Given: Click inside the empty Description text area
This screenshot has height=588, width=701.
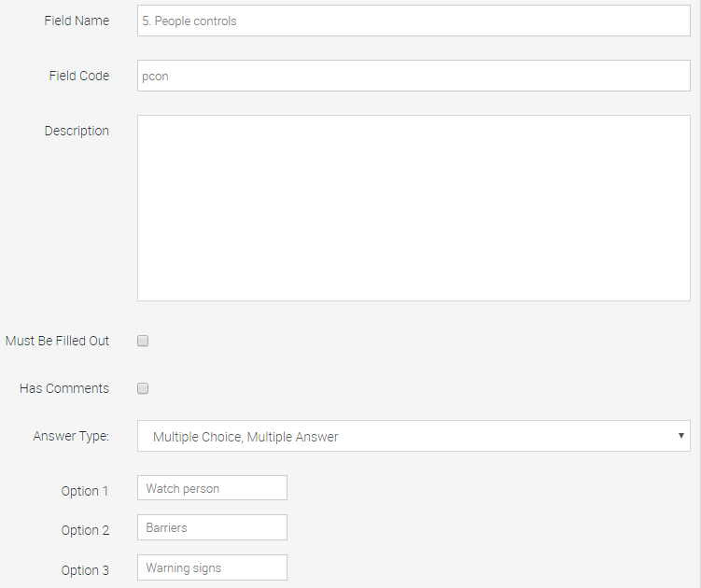Looking at the screenshot, I should 414,207.
